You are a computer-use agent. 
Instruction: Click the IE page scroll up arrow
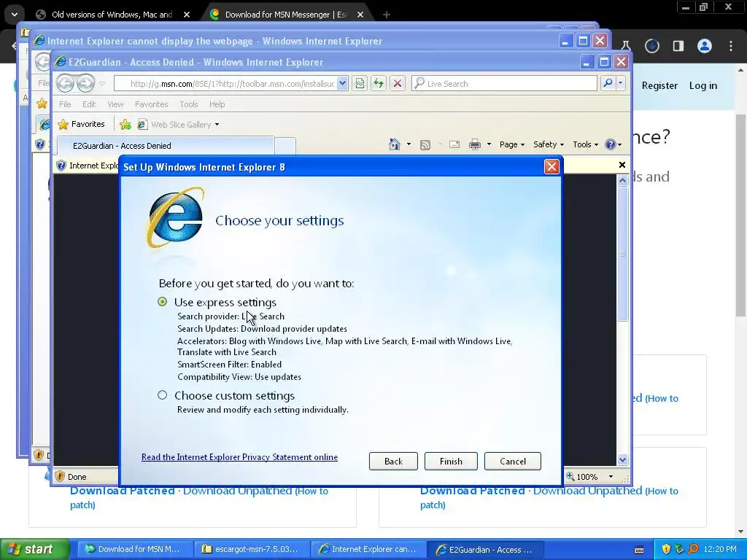tap(623, 181)
